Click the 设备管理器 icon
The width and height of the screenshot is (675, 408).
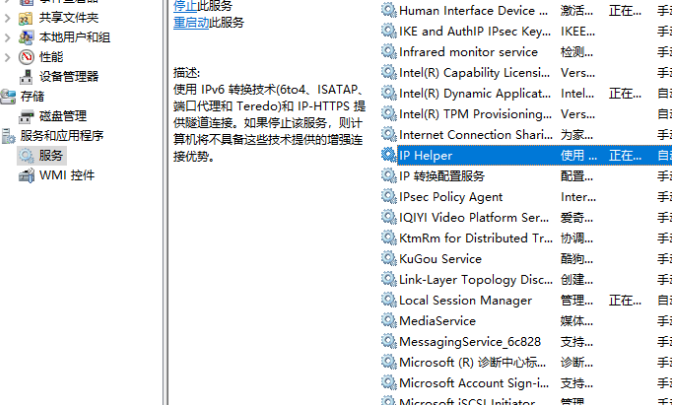(27, 77)
